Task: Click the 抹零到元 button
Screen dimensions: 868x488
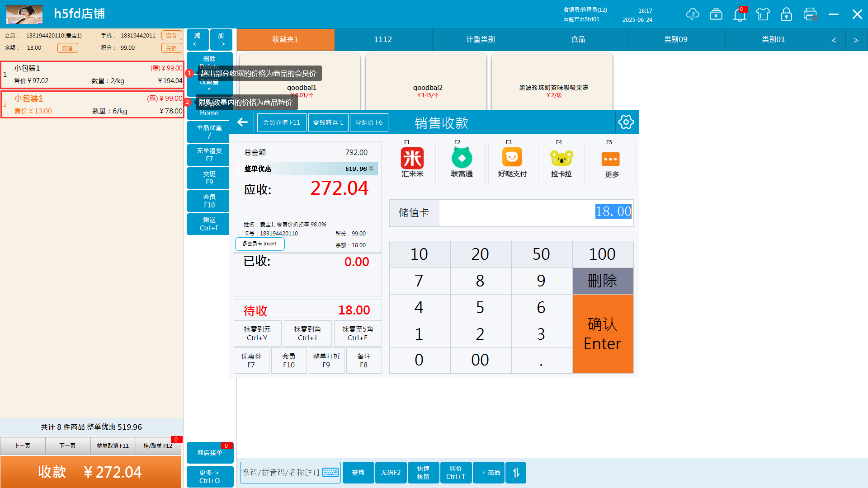Action: pyautogui.click(x=257, y=333)
